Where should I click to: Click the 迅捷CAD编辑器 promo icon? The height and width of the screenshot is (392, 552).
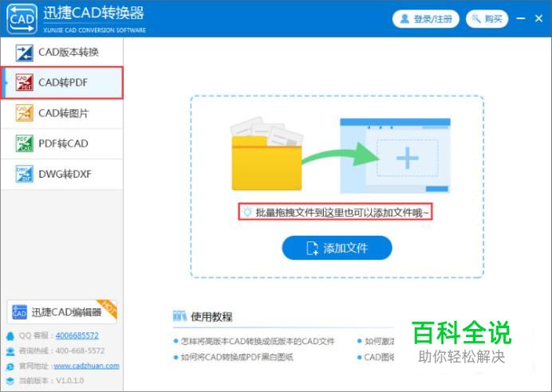click(19, 312)
